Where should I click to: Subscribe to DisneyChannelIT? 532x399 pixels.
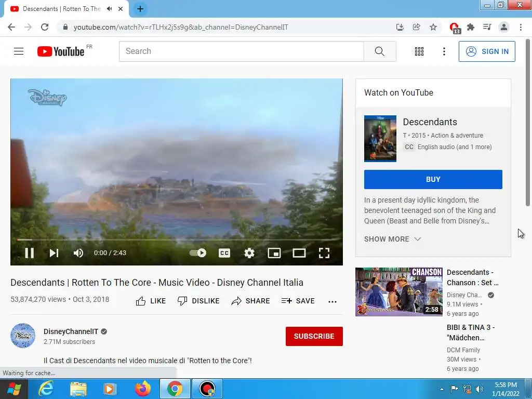314,336
